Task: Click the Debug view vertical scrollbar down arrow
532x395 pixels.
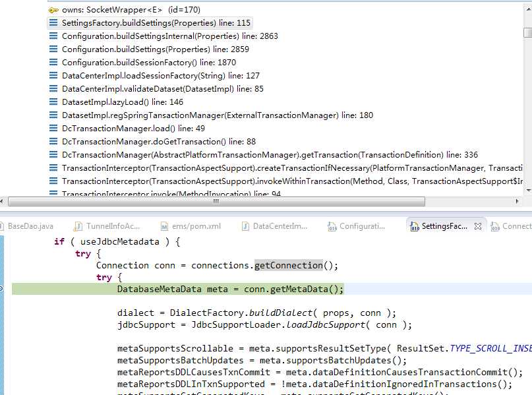Action: [528, 191]
